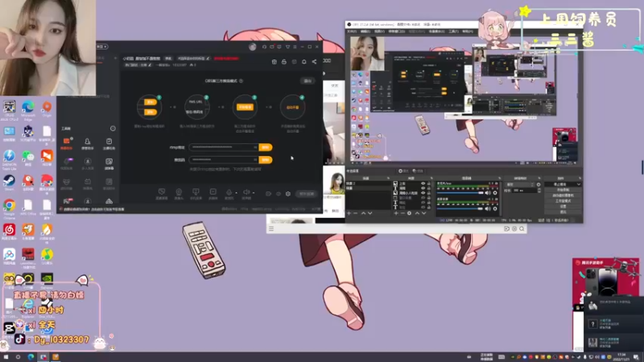Expand the microphone dropdown arrow in live companion
Viewport: 644px width, 362px height.
236,192
